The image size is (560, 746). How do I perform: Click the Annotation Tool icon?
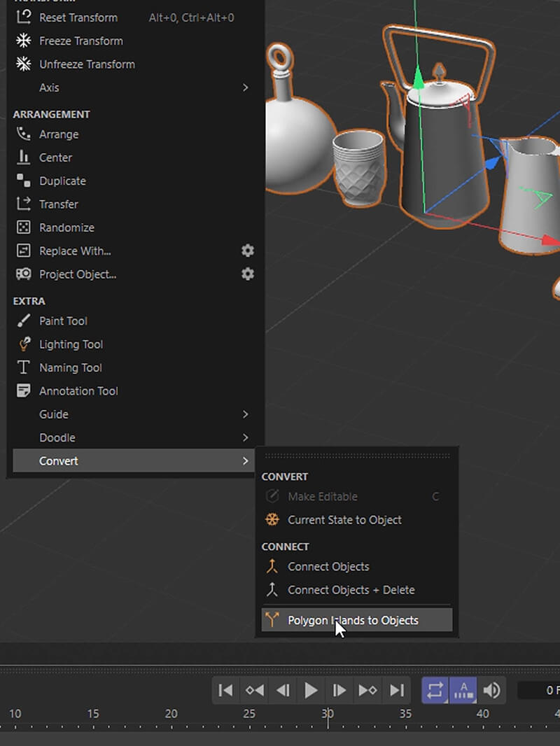[24, 391]
